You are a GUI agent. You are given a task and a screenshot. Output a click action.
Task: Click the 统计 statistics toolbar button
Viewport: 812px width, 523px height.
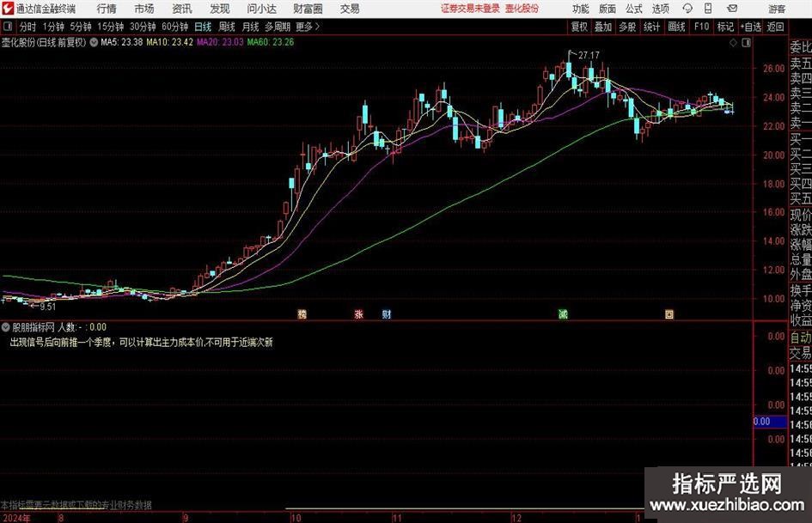point(651,27)
